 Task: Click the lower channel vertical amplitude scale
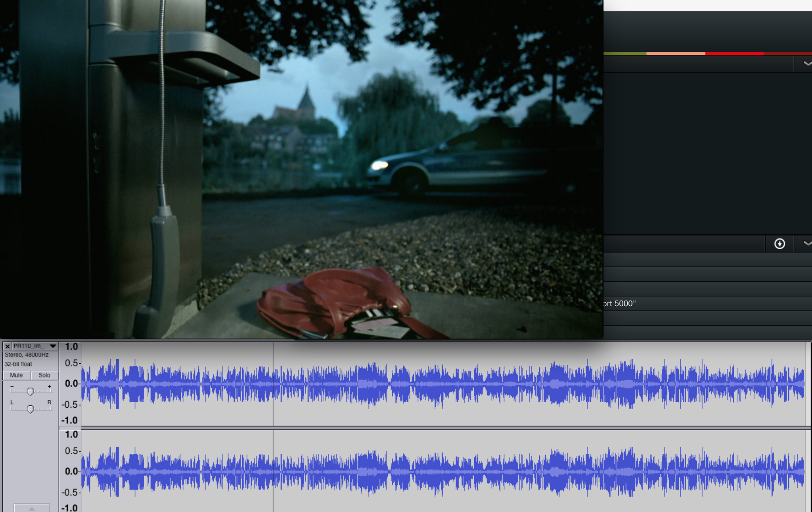click(71, 471)
